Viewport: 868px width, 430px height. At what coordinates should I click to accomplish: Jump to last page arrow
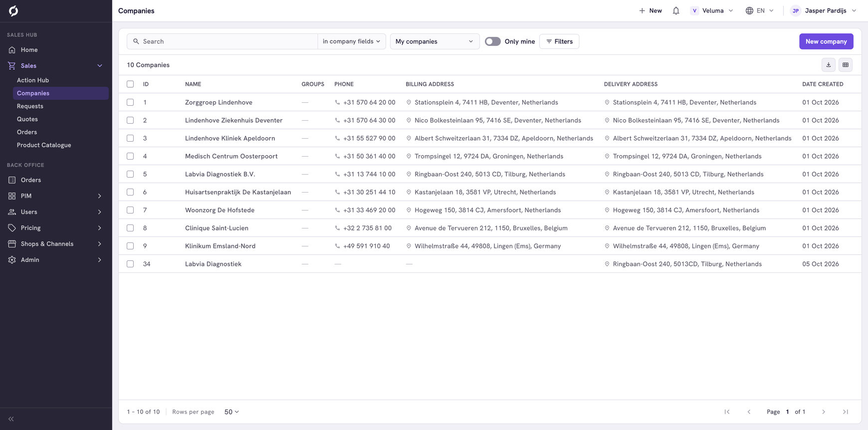(x=846, y=412)
